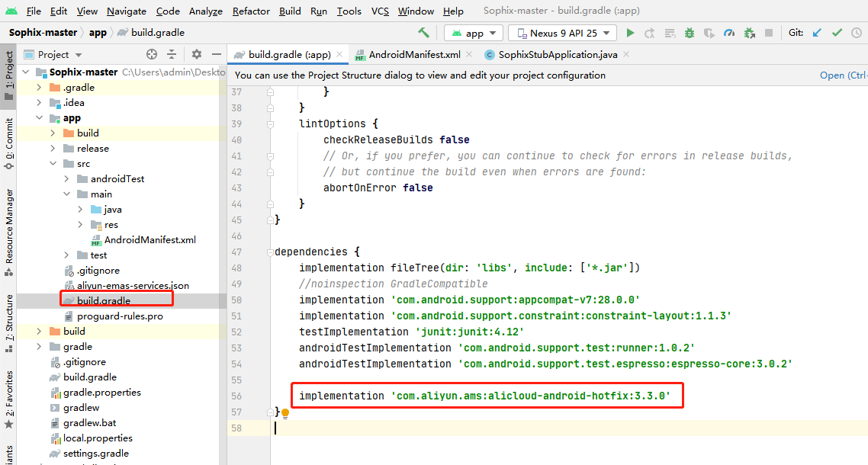Click the Make Project hammer icon
This screenshot has height=465, width=868.
click(423, 33)
